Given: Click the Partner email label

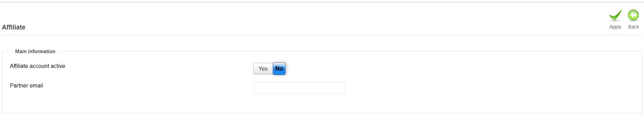Looking at the screenshot, I should tap(26, 86).
